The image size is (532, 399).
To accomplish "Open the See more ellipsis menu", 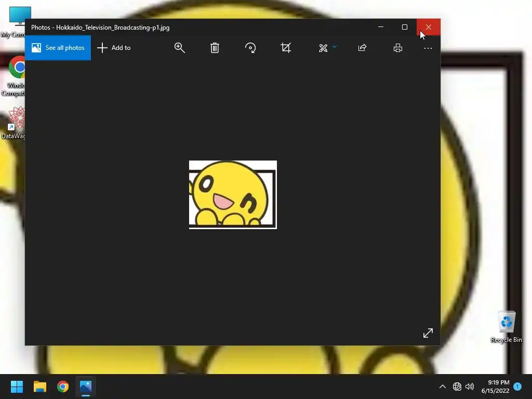I will 428,48.
